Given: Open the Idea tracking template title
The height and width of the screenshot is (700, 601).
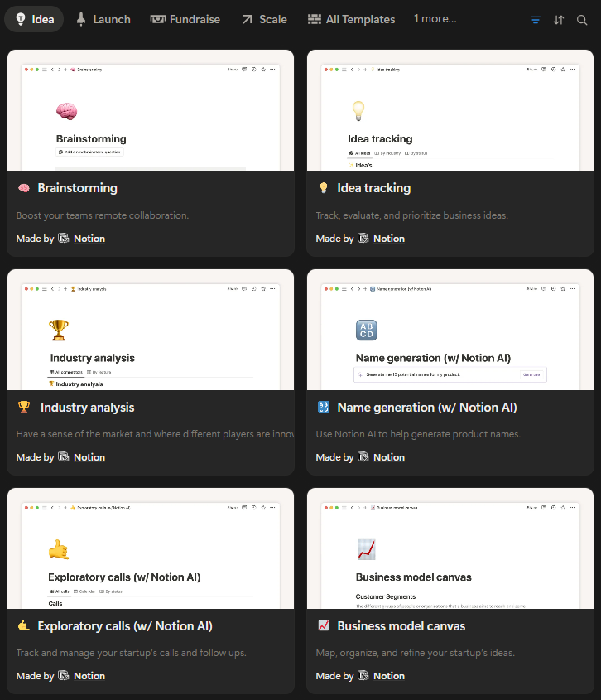Looking at the screenshot, I should (x=374, y=188).
